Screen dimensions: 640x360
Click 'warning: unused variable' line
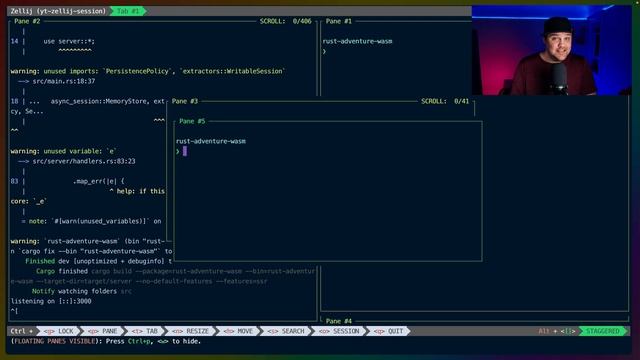click(63, 151)
